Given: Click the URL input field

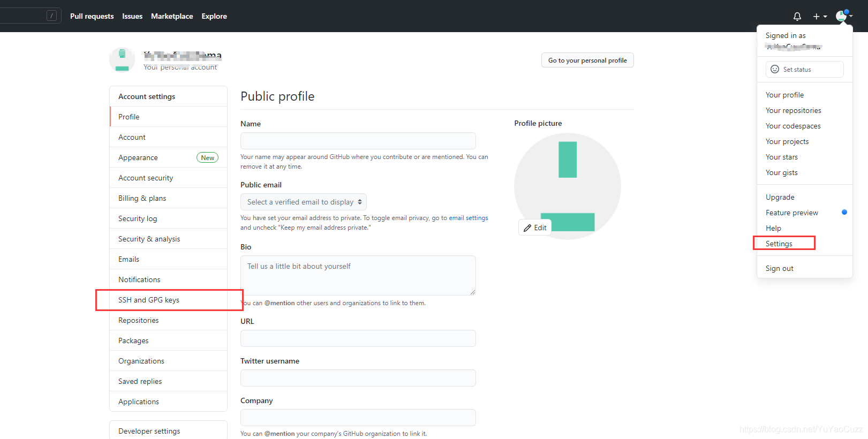Looking at the screenshot, I should tap(358, 338).
